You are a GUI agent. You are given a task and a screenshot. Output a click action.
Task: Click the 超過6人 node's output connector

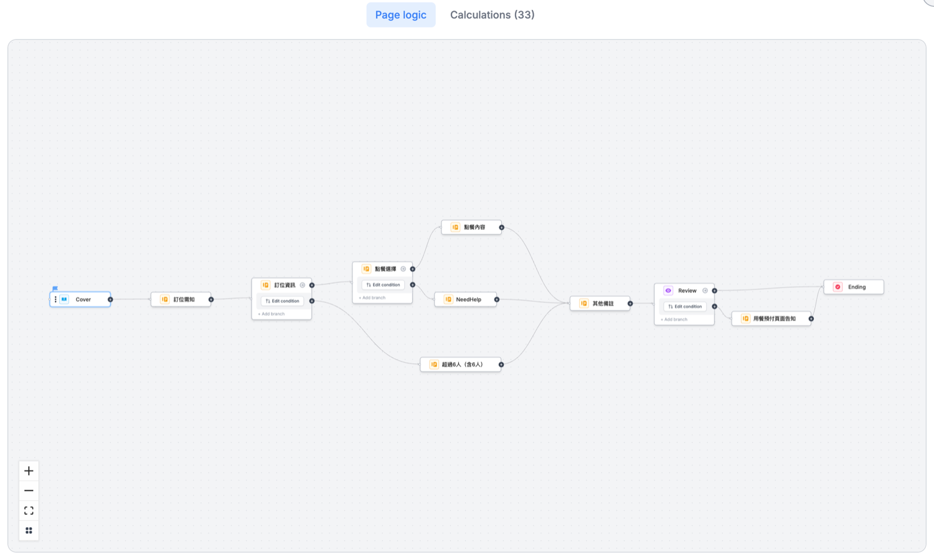[x=501, y=365]
